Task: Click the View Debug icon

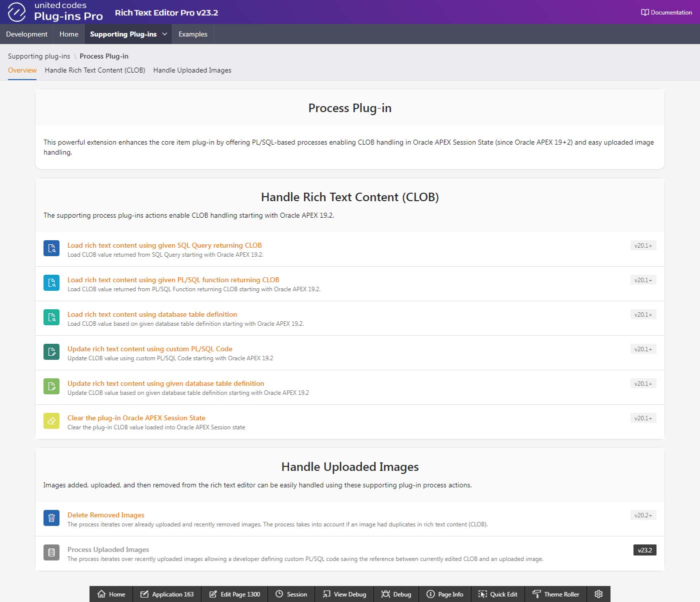Action: pyautogui.click(x=326, y=594)
